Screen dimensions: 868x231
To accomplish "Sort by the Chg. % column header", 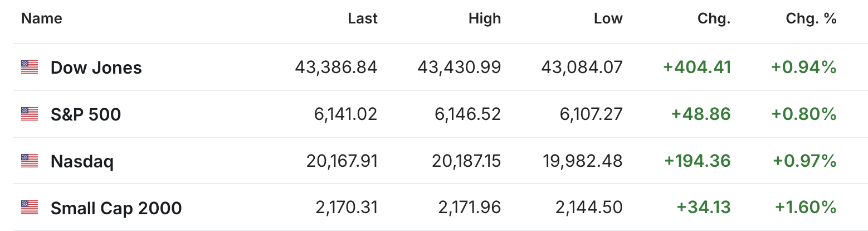I will (x=811, y=18).
